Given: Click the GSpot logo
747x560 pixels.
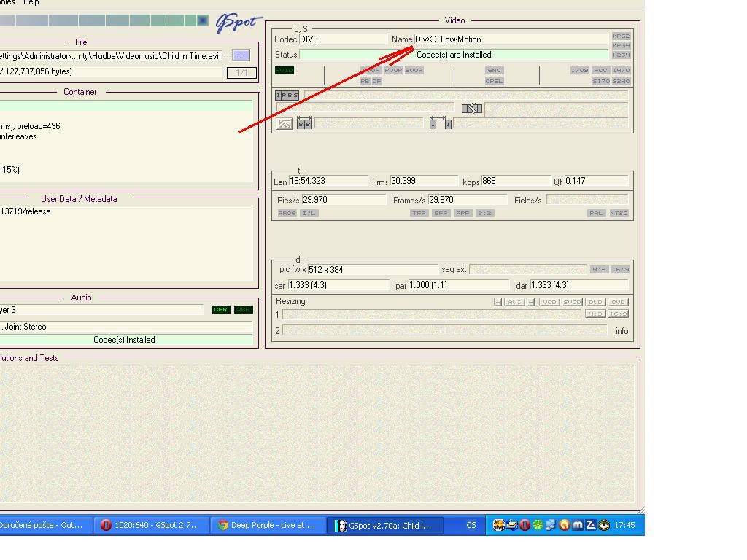Looking at the screenshot, I should click(x=238, y=23).
